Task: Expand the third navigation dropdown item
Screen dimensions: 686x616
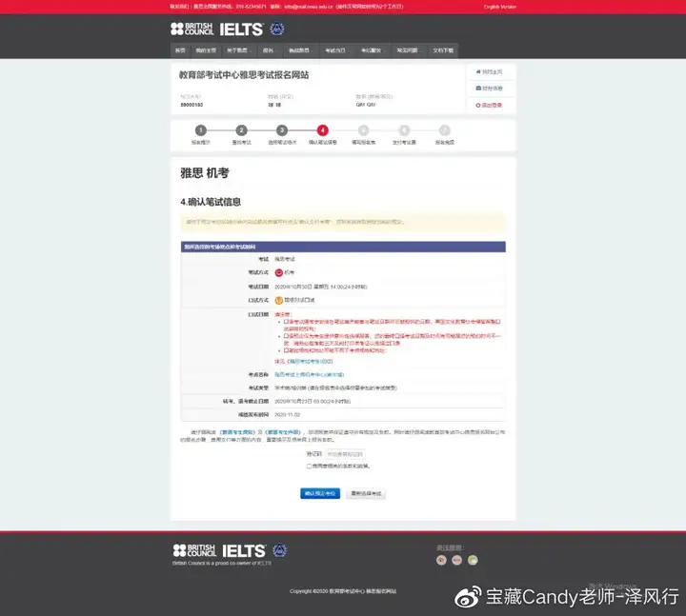Action: coord(238,50)
